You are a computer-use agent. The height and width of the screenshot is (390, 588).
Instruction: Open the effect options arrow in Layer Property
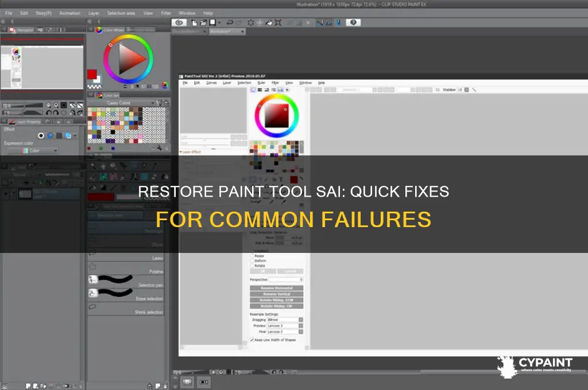[75, 135]
